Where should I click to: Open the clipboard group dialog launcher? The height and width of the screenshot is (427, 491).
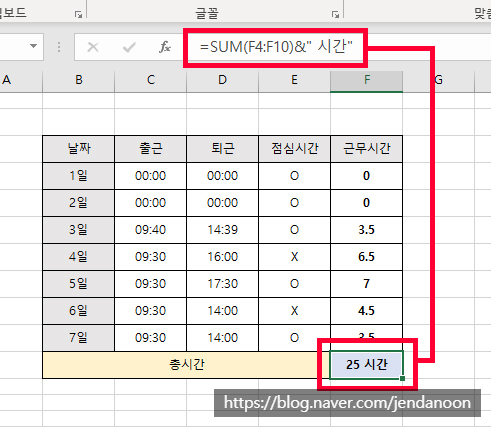pyautogui.click(x=78, y=14)
